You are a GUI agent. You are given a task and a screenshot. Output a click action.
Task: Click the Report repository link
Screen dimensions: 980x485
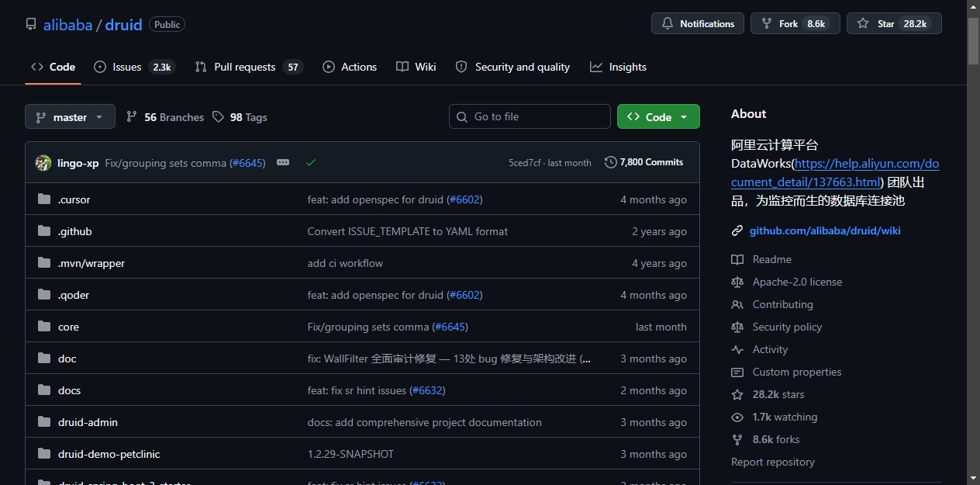click(x=773, y=462)
